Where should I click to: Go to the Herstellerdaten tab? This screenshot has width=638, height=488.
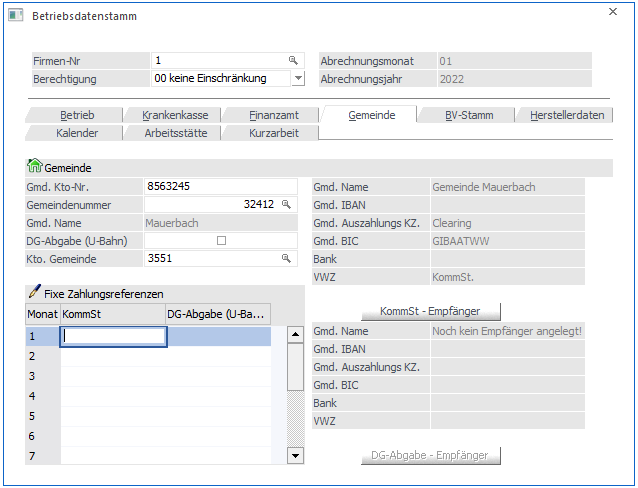tap(566, 115)
